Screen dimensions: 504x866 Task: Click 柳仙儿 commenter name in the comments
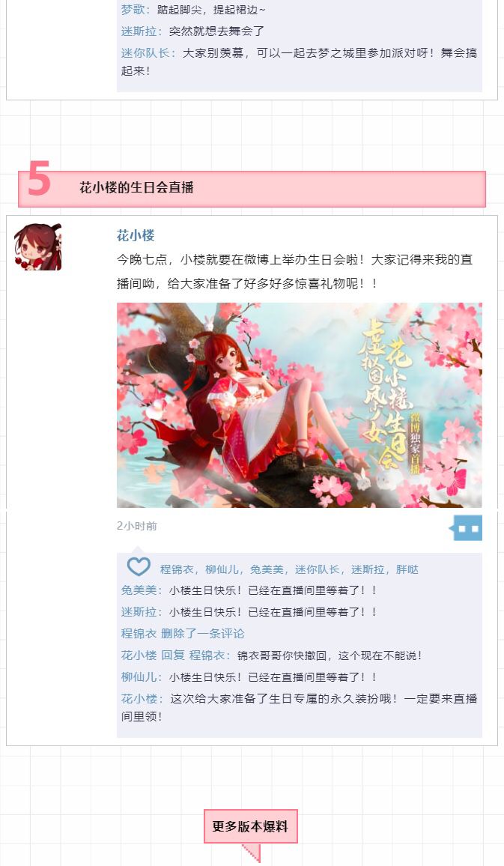[139, 677]
